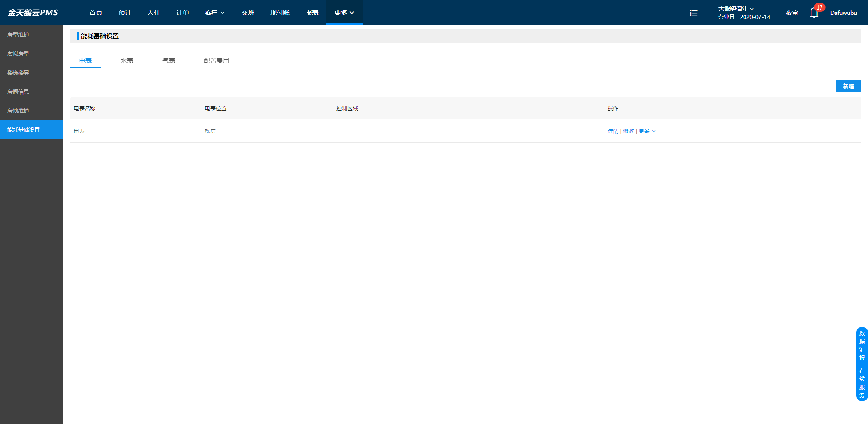
Task: Open the 在线服务 floating side button
Action: click(862, 383)
